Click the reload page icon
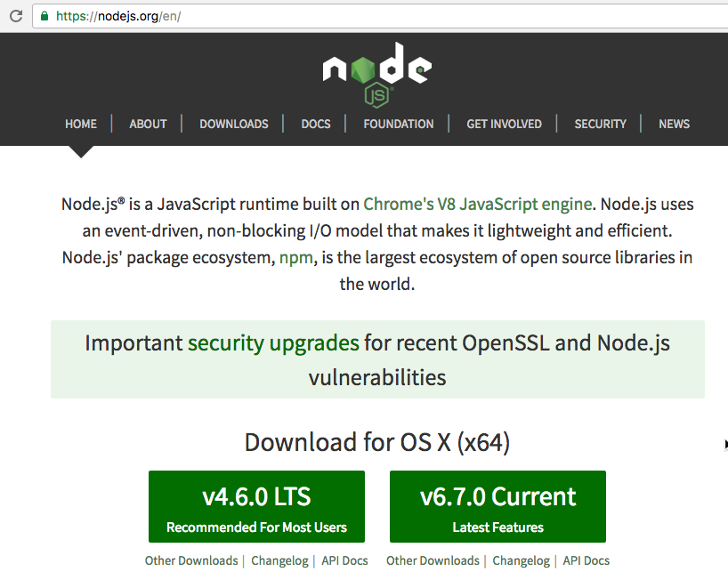728x580 pixels. coord(15,15)
